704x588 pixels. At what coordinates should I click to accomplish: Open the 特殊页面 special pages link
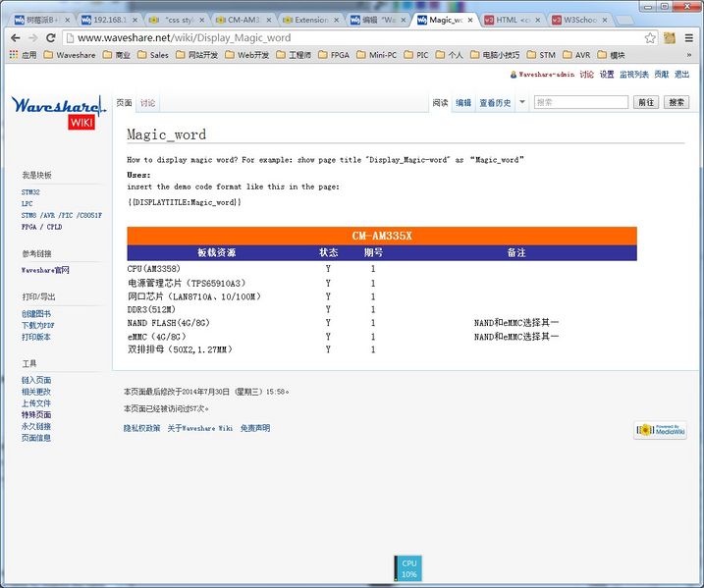pos(36,415)
